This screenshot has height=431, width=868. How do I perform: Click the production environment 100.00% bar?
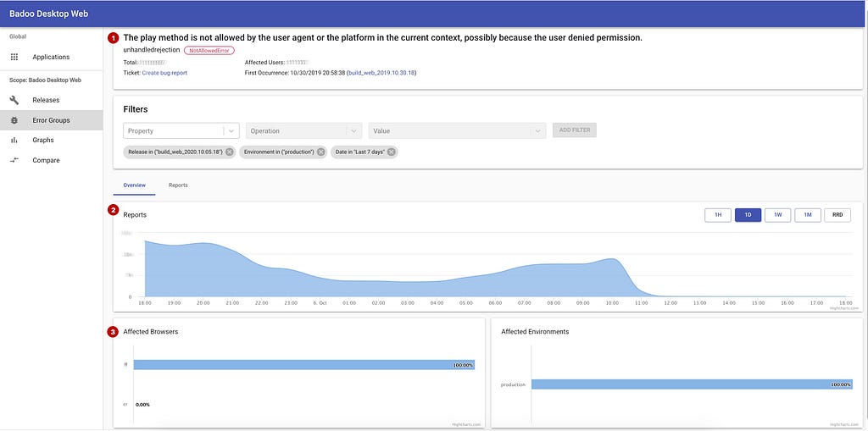click(692, 384)
